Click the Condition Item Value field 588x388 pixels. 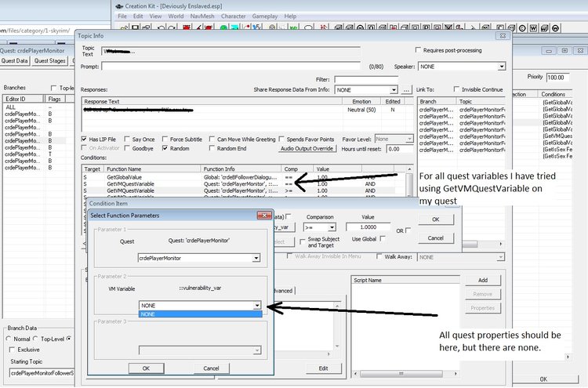(x=368, y=227)
